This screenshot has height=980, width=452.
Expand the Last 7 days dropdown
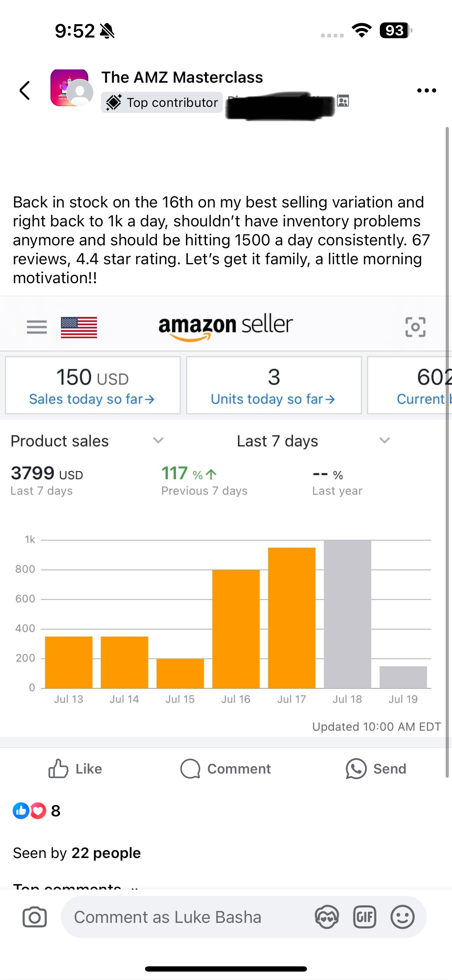click(384, 441)
